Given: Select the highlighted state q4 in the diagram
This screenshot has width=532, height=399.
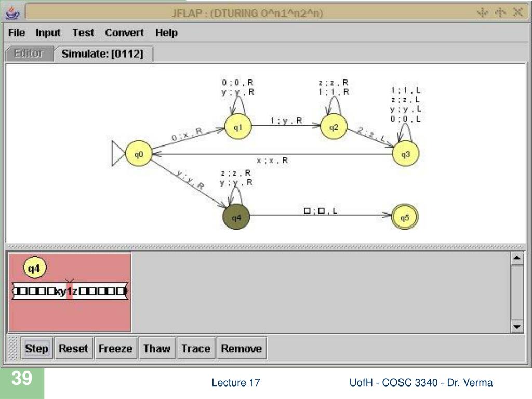Looking at the screenshot, I should [x=236, y=217].
